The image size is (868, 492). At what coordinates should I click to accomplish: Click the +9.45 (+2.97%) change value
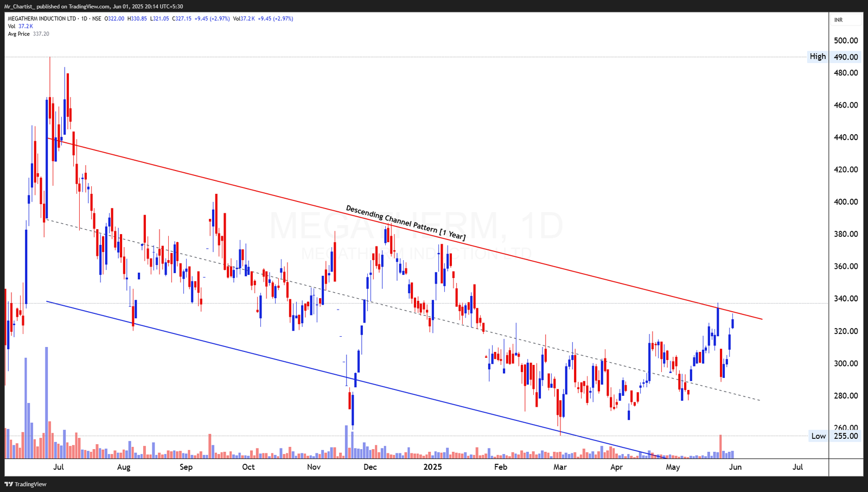point(212,18)
